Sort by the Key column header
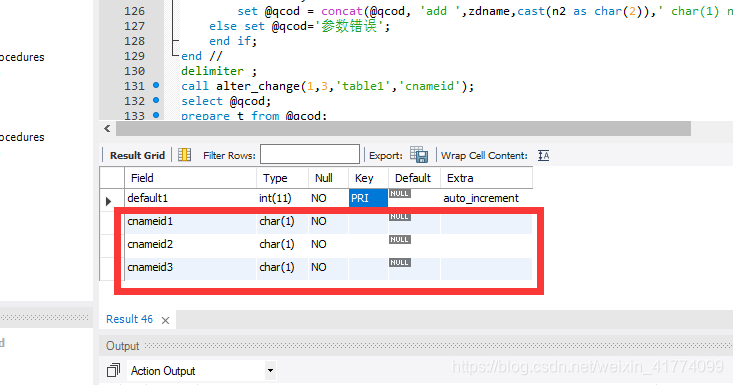 click(x=368, y=178)
